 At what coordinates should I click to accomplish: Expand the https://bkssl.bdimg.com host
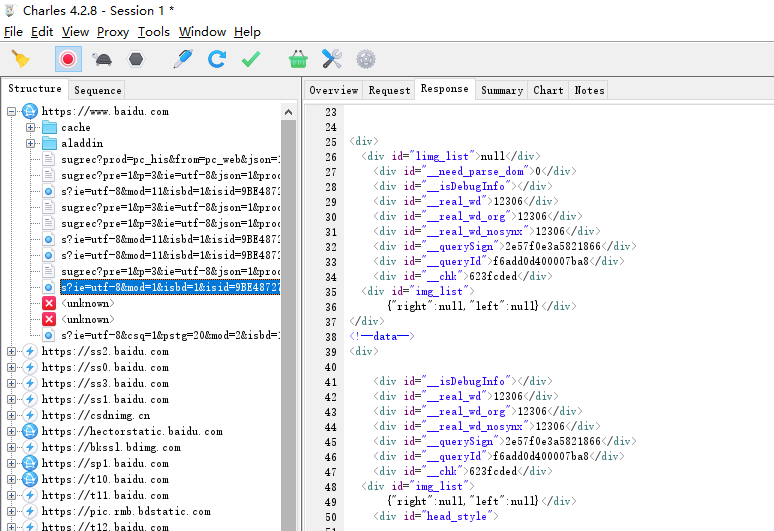coord(11,448)
